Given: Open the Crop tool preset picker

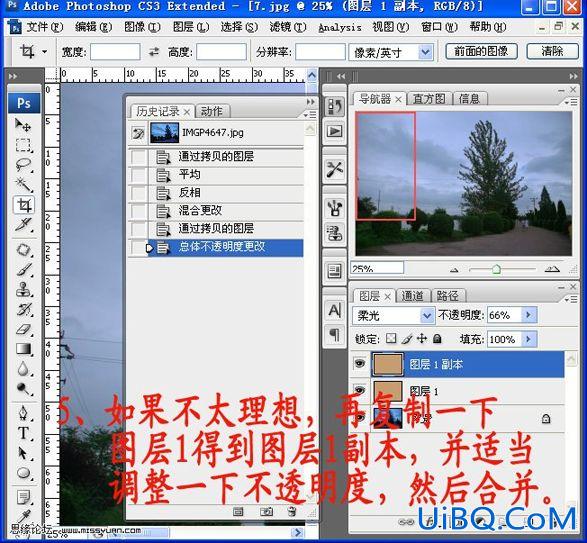Looking at the screenshot, I should (x=45, y=51).
